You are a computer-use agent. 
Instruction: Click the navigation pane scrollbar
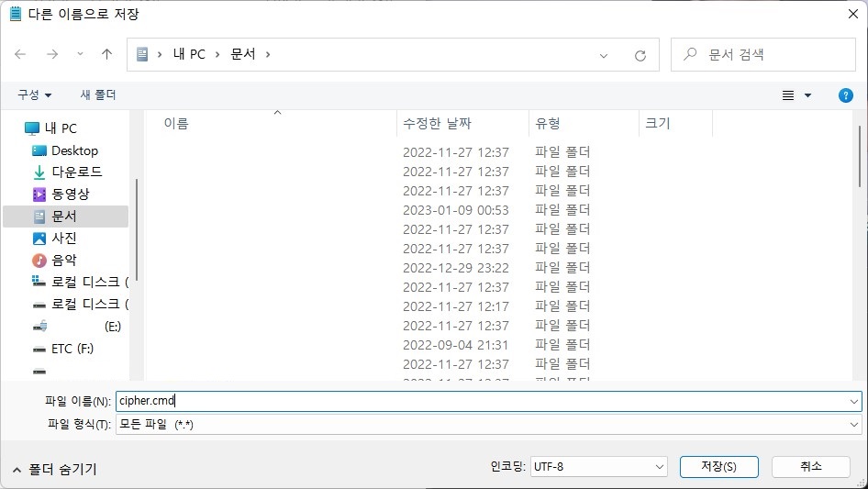click(136, 229)
